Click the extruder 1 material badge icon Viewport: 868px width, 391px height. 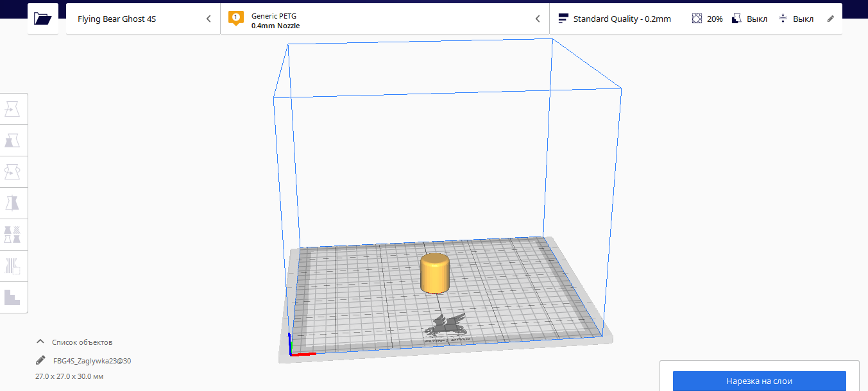coord(236,19)
